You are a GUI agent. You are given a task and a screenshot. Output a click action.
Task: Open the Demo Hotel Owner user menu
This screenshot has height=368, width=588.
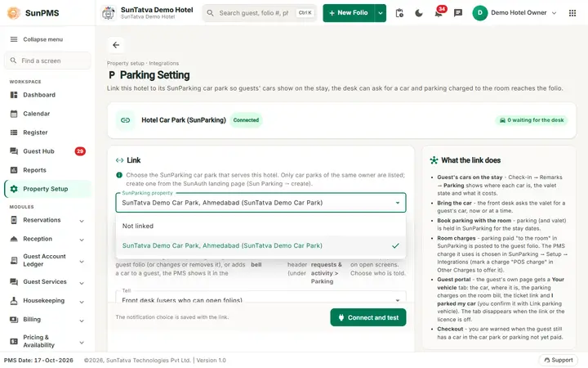pyautogui.click(x=514, y=13)
